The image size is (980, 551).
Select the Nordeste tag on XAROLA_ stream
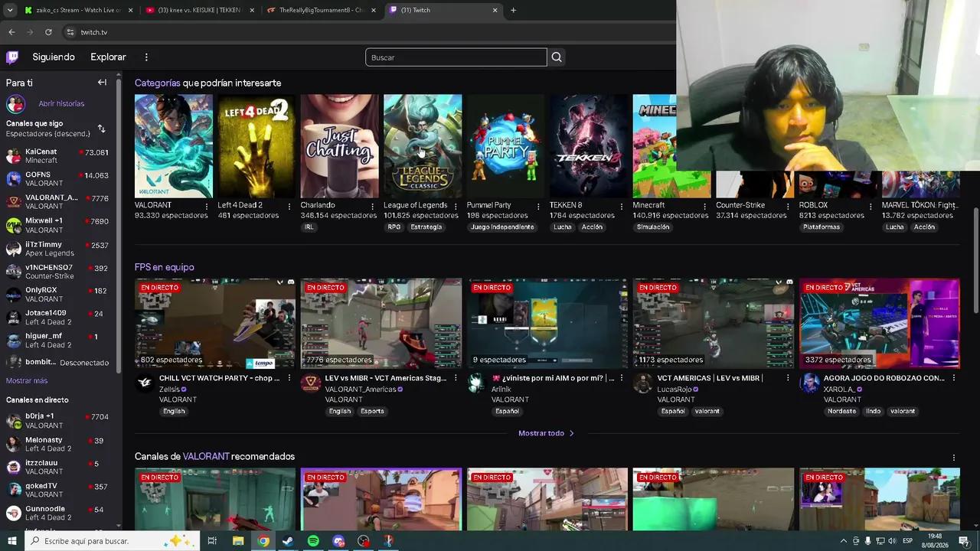point(841,411)
